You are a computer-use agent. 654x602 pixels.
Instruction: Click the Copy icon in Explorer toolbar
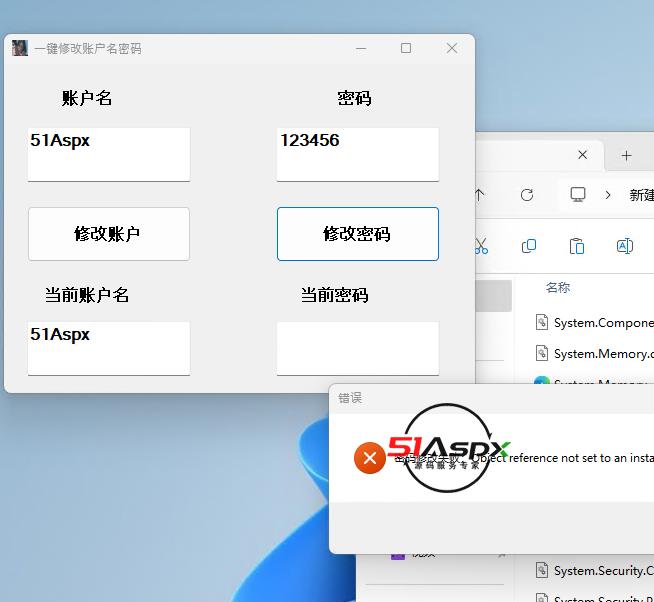coord(529,246)
